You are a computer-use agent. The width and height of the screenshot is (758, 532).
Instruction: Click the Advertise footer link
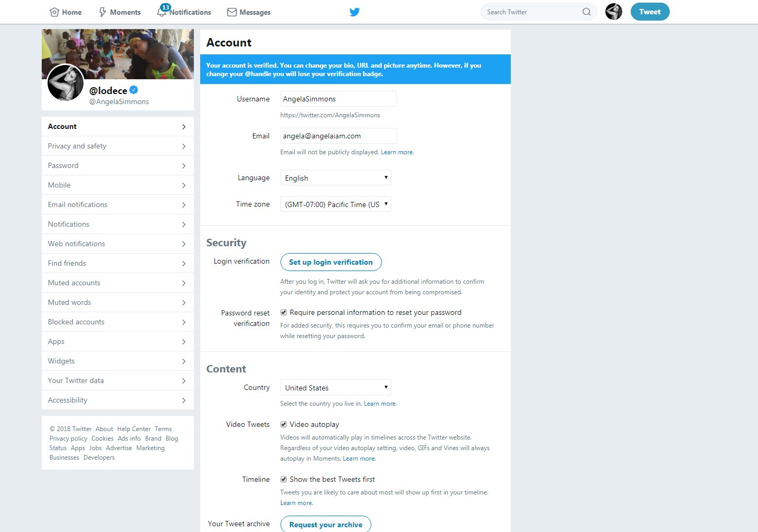coord(119,448)
